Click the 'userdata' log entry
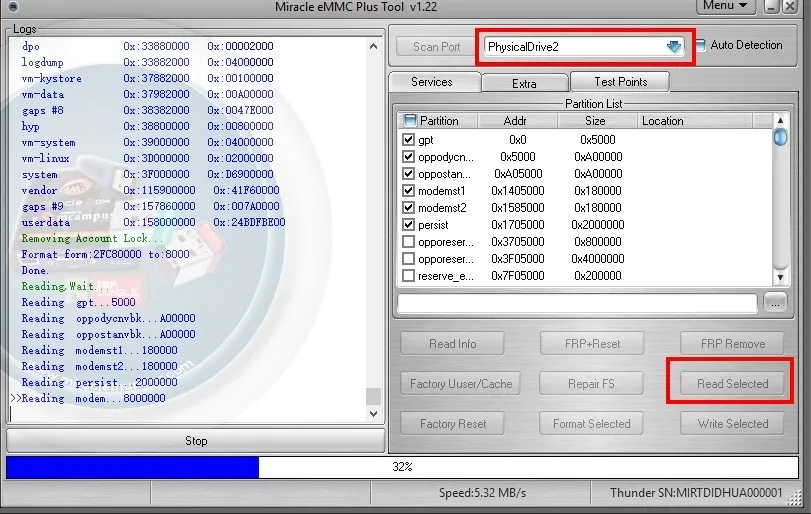This screenshot has height=514, width=811. 46,222
